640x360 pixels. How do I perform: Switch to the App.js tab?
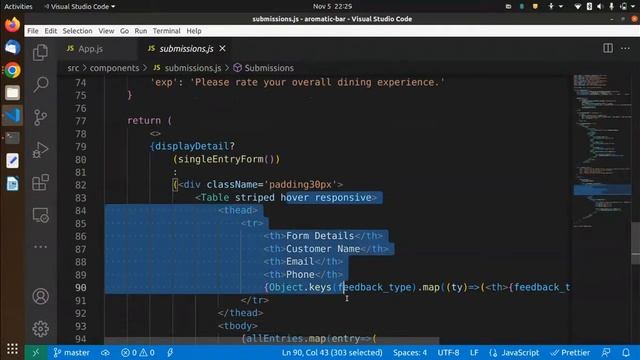pos(91,49)
